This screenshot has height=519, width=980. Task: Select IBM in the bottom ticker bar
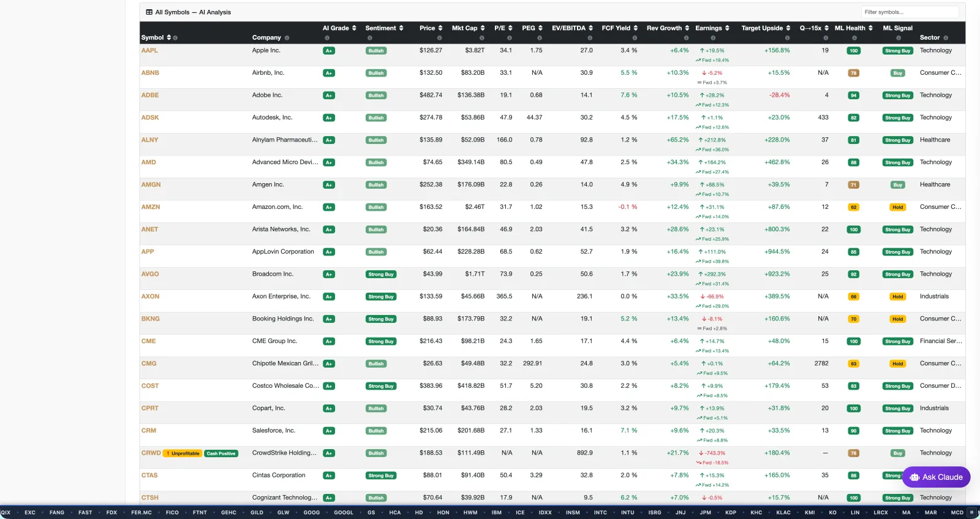point(496,512)
